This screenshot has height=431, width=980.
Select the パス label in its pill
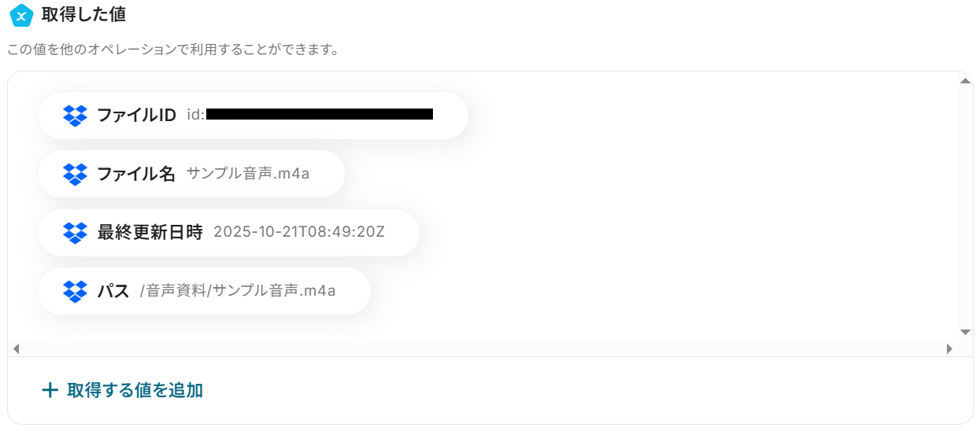[x=113, y=291]
